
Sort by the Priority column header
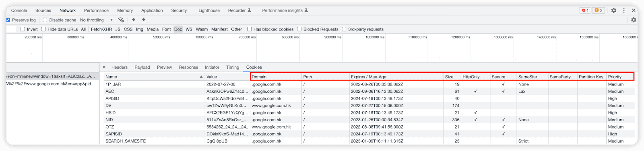tap(620, 77)
